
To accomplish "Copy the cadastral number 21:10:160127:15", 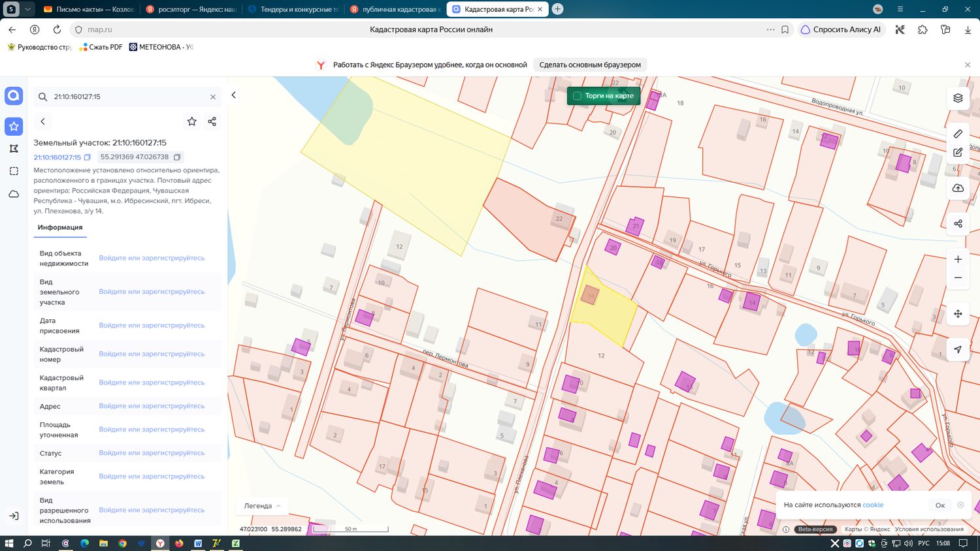I will pos(87,157).
